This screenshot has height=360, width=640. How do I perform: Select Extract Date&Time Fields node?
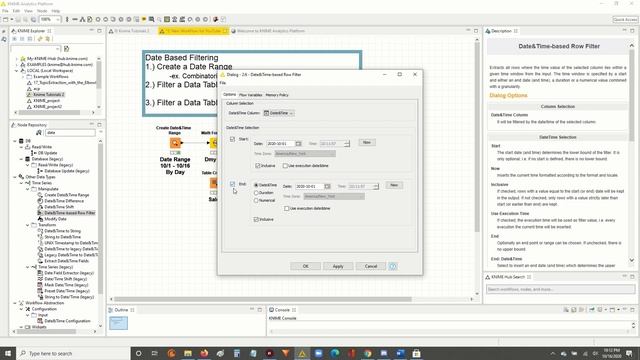67,261
